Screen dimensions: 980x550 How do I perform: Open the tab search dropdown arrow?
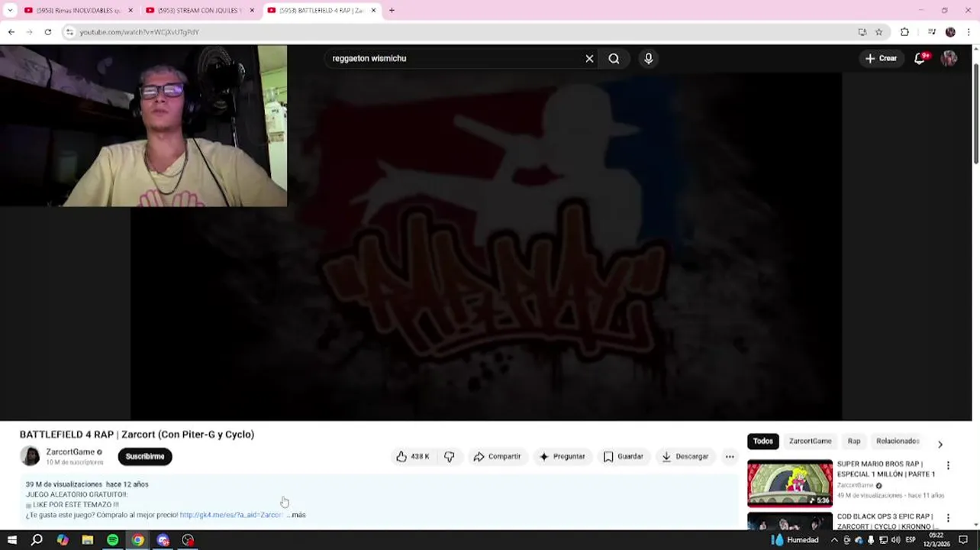[10, 11]
